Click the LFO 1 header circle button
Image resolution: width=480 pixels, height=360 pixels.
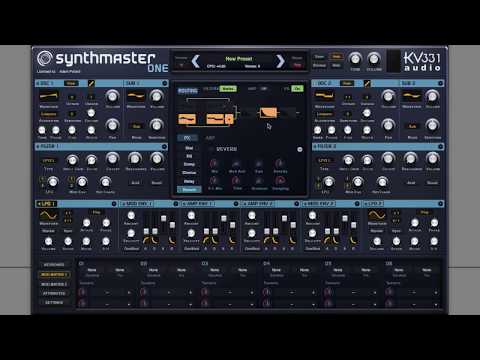point(114,203)
